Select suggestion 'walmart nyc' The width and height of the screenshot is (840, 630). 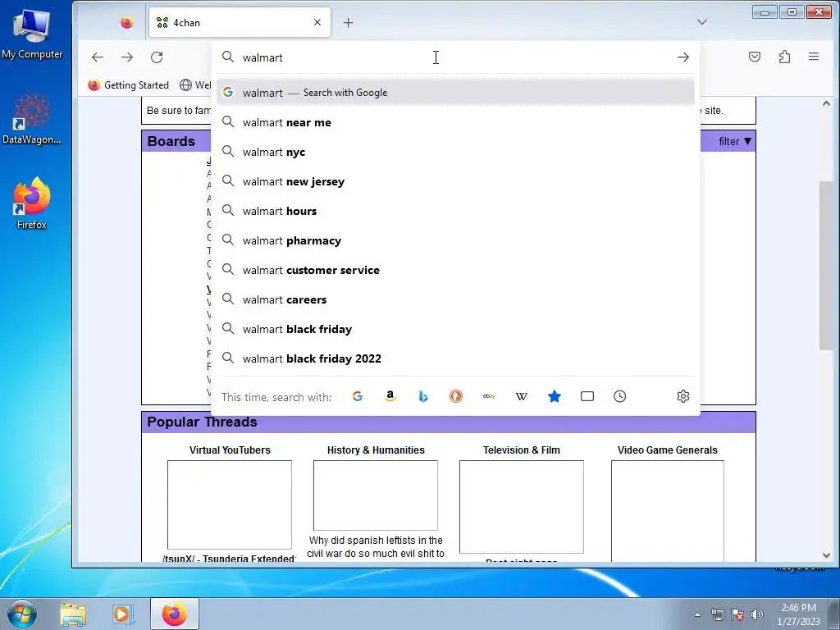[x=456, y=152]
